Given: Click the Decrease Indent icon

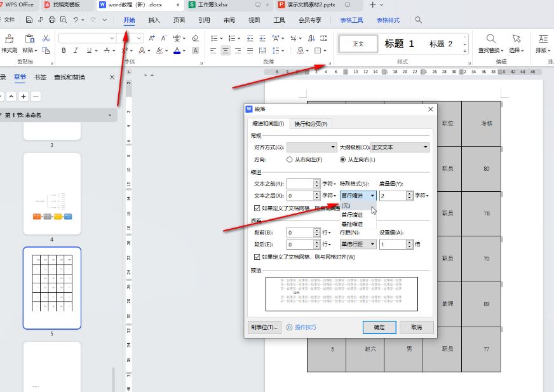Looking at the screenshot, I should [250, 38].
